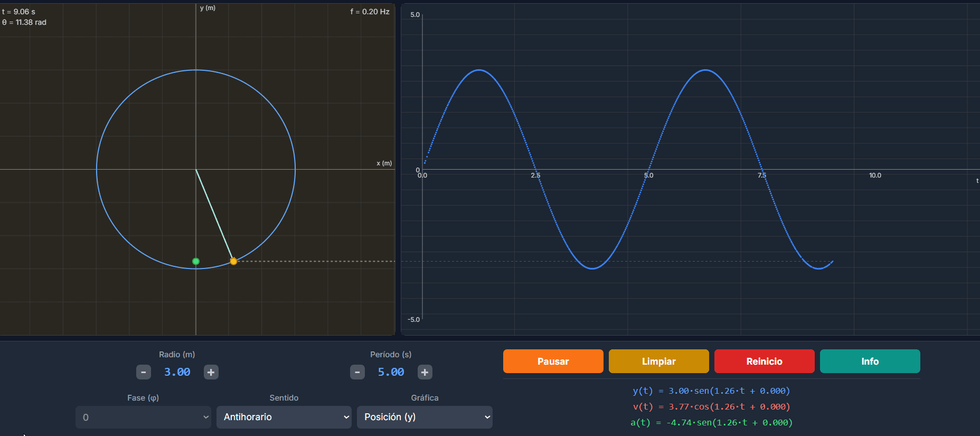Expand the Sentido dropdown showing Antihorario

(284, 417)
